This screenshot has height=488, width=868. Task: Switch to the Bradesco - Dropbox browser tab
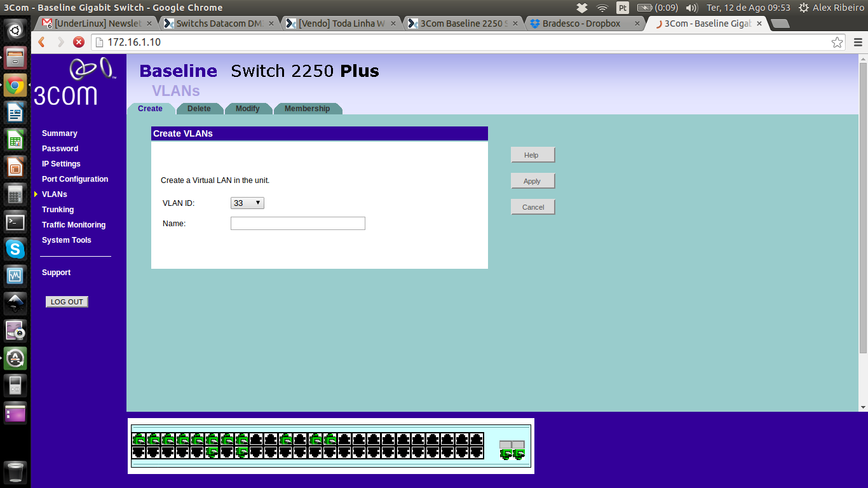(x=586, y=24)
